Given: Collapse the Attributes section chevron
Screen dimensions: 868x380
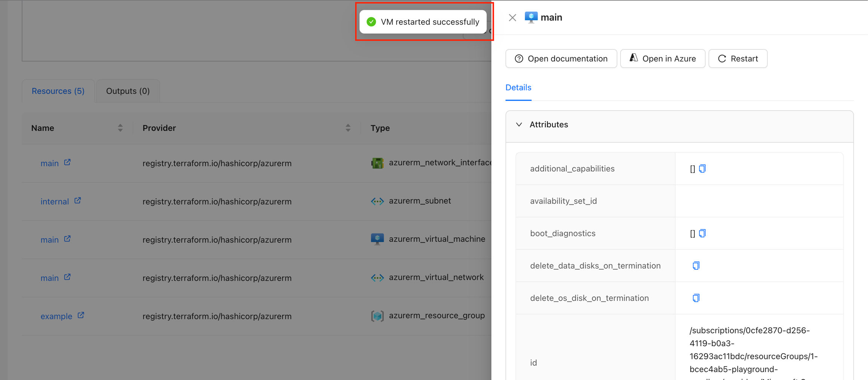Looking at the screenshot, I should (x=519, y=125).
